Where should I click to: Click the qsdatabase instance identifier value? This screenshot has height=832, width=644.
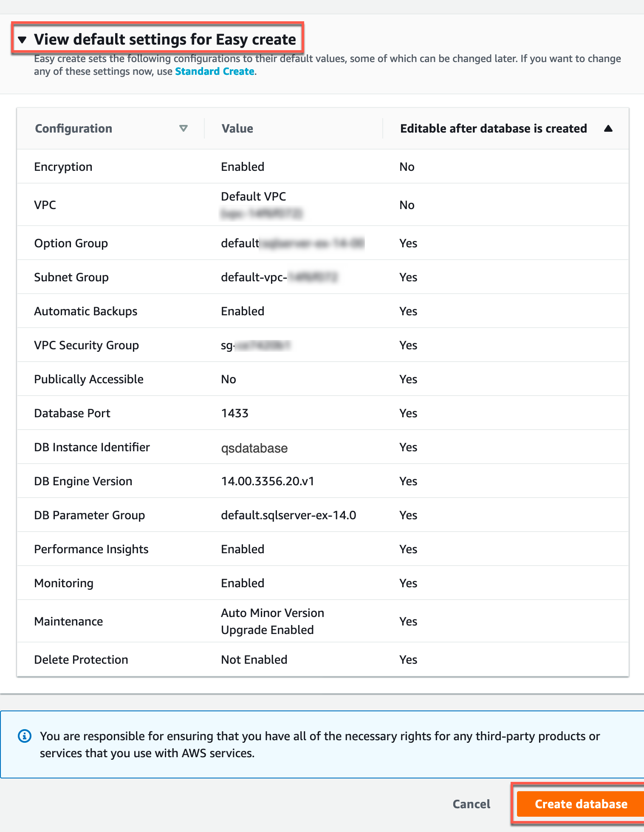254,448
